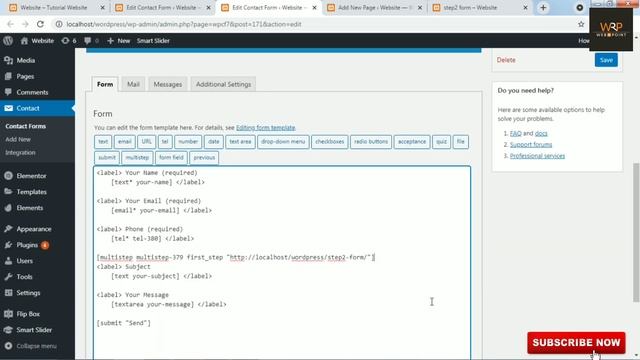Insert a previous tag

click(x=204, y=158)
